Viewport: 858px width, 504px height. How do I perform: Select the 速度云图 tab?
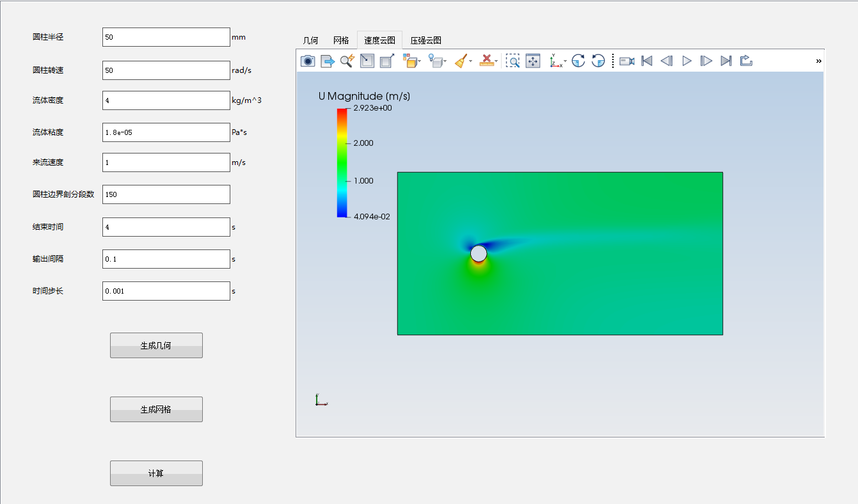(380, 40)
